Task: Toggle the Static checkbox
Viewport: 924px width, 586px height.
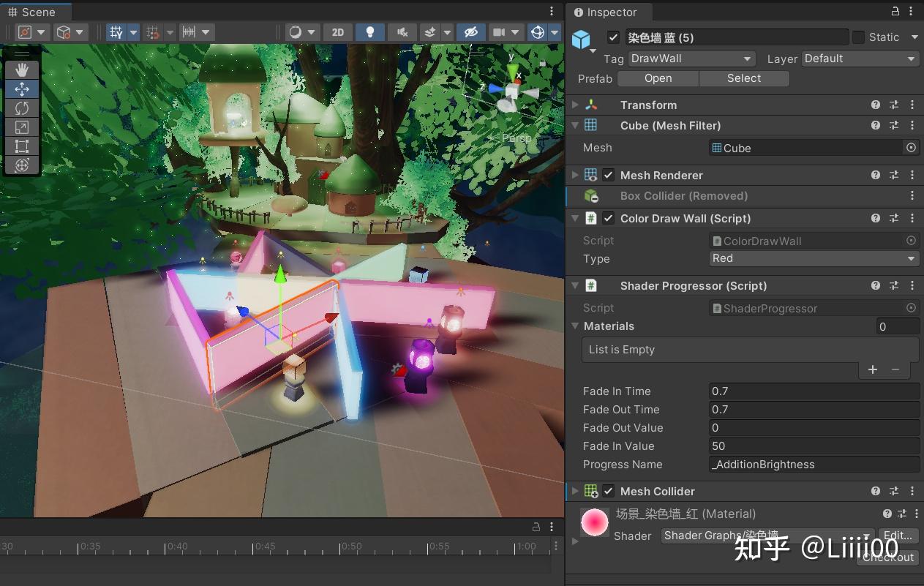Action: (858, 37)
